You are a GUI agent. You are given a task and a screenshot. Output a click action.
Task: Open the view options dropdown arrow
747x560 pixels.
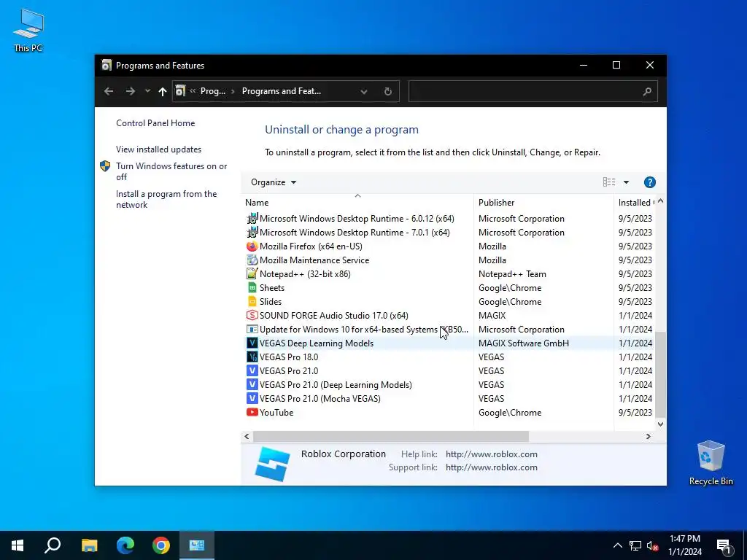(626, 182)
